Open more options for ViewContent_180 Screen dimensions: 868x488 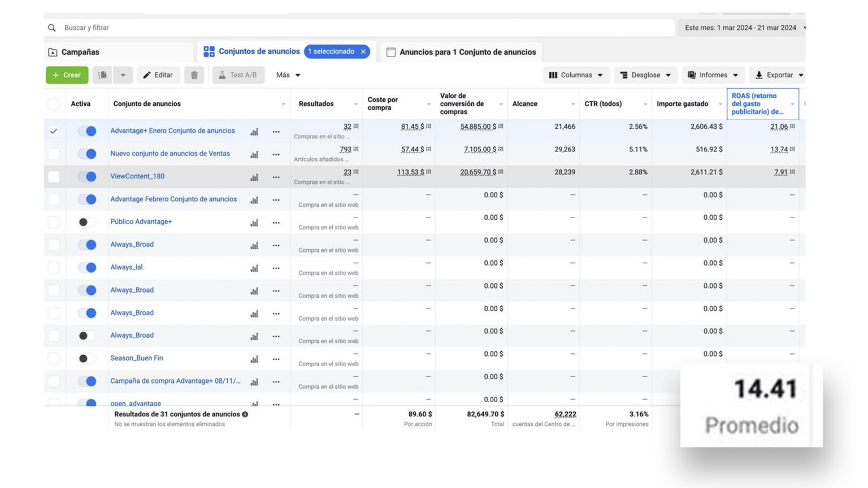276,177
